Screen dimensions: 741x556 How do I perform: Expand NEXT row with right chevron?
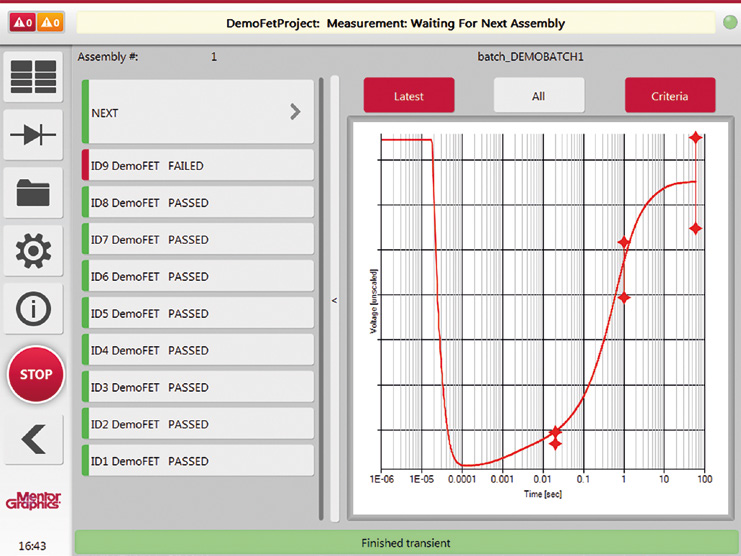[x=295, y=112]
